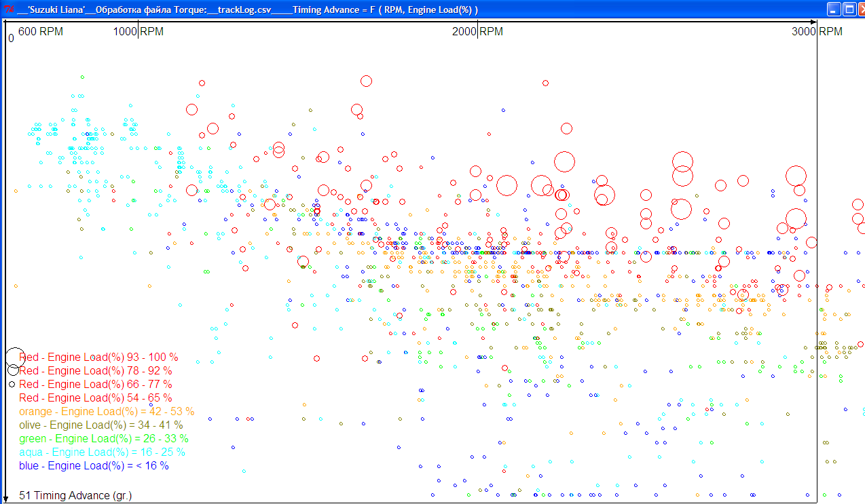Minimize the Suzuki Liana chart window

(834, 9)
